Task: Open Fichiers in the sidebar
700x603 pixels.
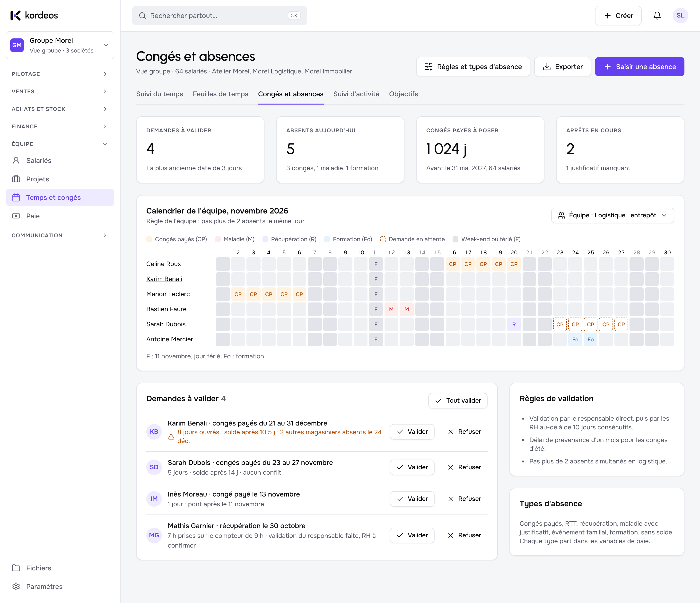Action: pyautogui.click(x=60, y=568)
